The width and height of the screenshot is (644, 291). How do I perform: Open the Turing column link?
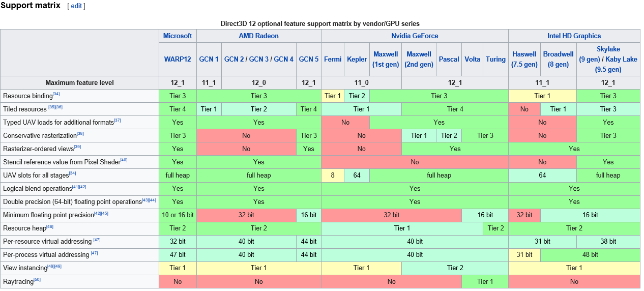point(495,59)
